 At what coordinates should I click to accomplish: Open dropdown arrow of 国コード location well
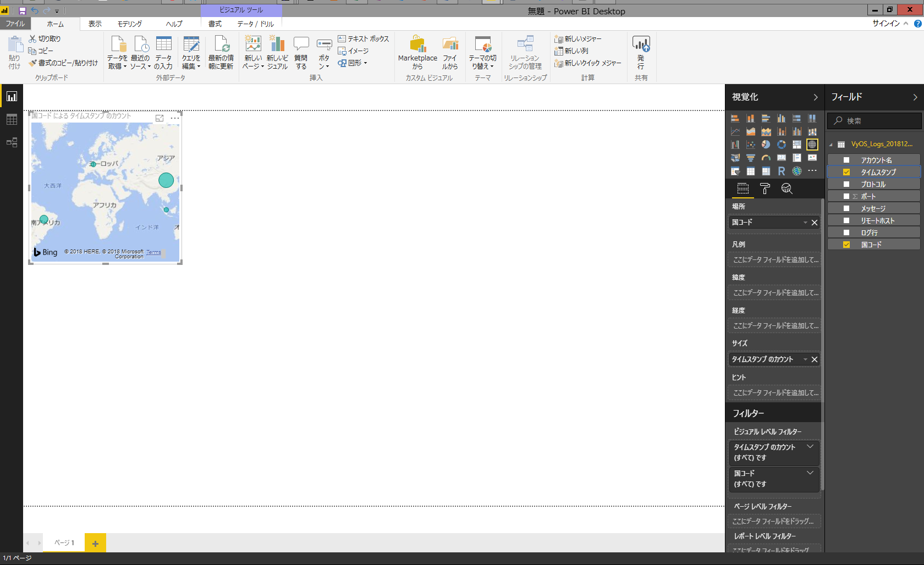[805, 223]
